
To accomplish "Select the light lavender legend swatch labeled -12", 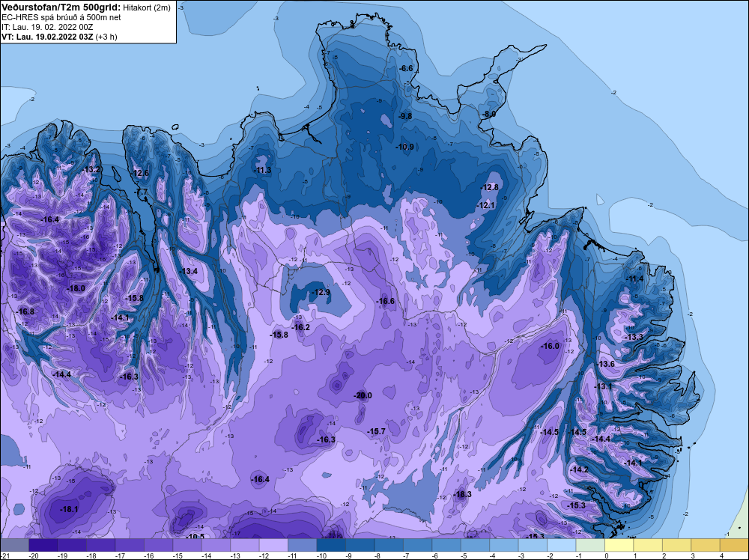I will 273,545.
